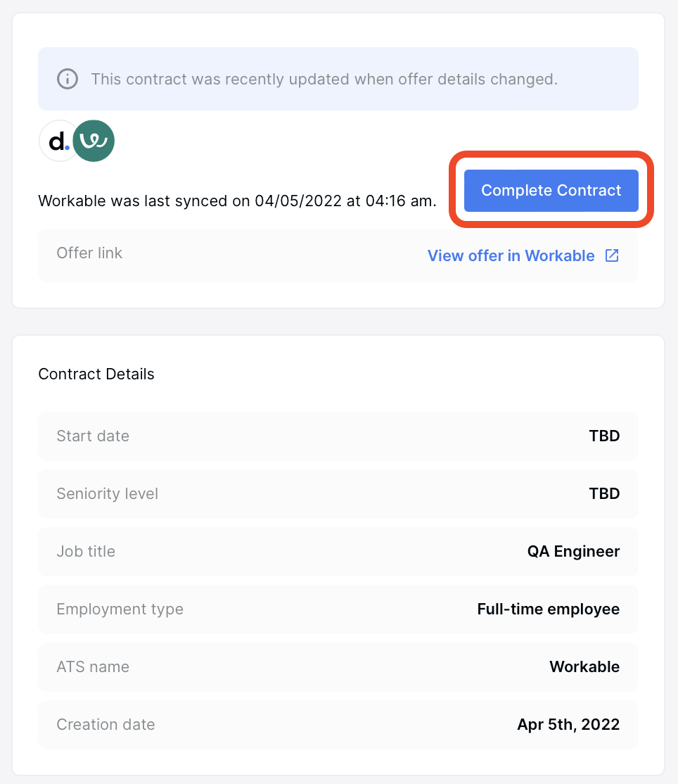Select the Apr 5th, 2022 creation date
Screen dimensions: 678x784
pyautogui.click(x=568, y=724)
